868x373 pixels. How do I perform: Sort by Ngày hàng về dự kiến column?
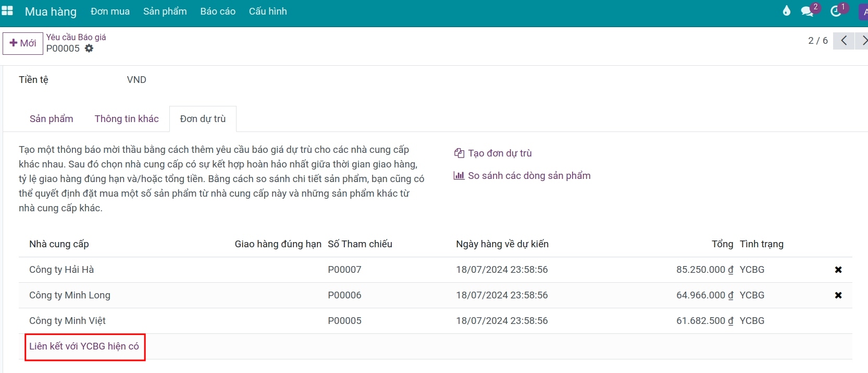502,244
